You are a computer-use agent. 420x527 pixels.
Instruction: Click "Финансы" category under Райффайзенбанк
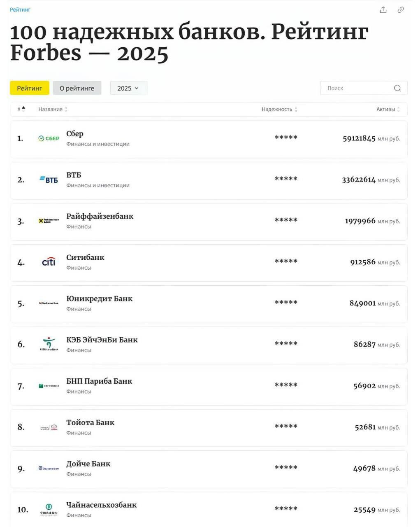[x=79, y=226]
